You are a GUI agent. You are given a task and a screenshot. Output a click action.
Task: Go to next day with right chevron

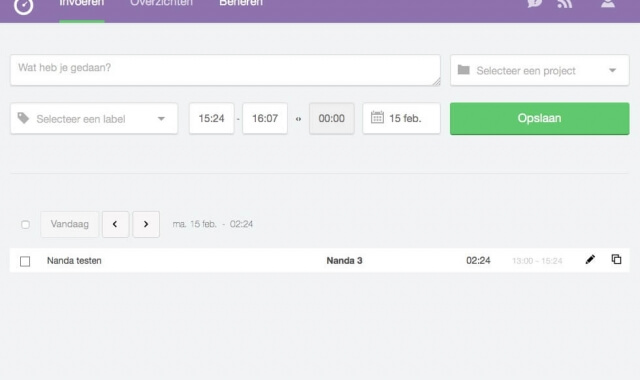coord(146,224)
